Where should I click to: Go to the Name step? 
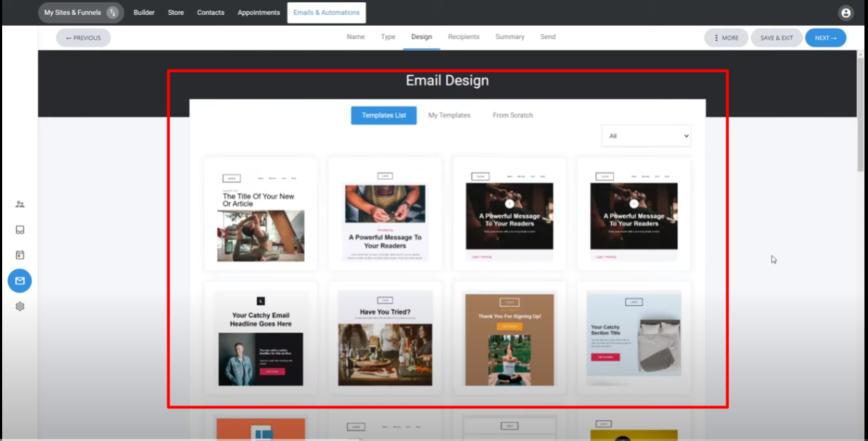point(356,37)
